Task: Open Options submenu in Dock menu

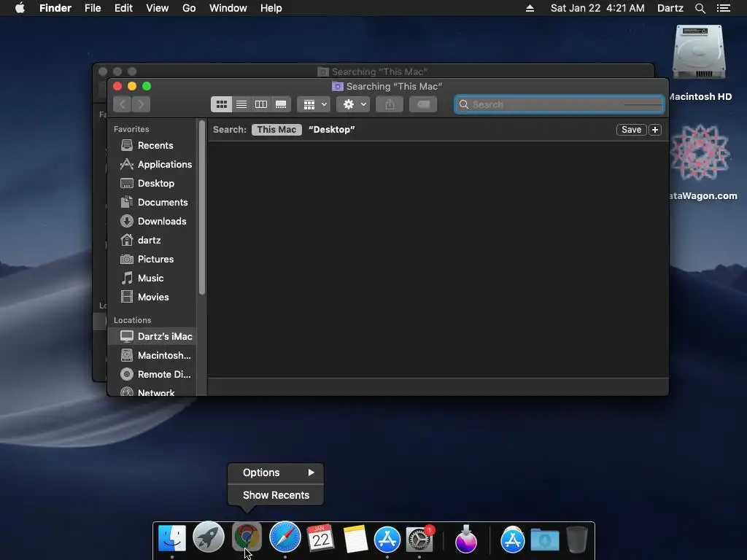Action: (x=276, y=472)
